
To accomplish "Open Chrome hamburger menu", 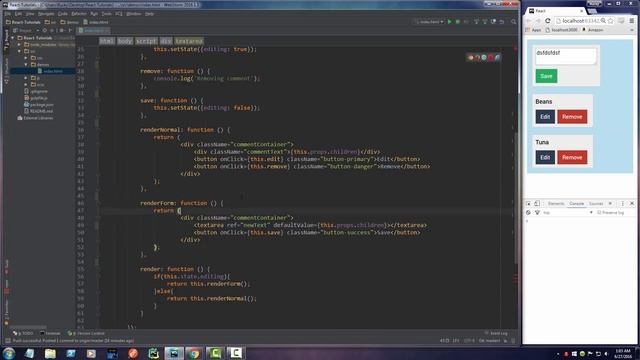I will coord(631,21).
